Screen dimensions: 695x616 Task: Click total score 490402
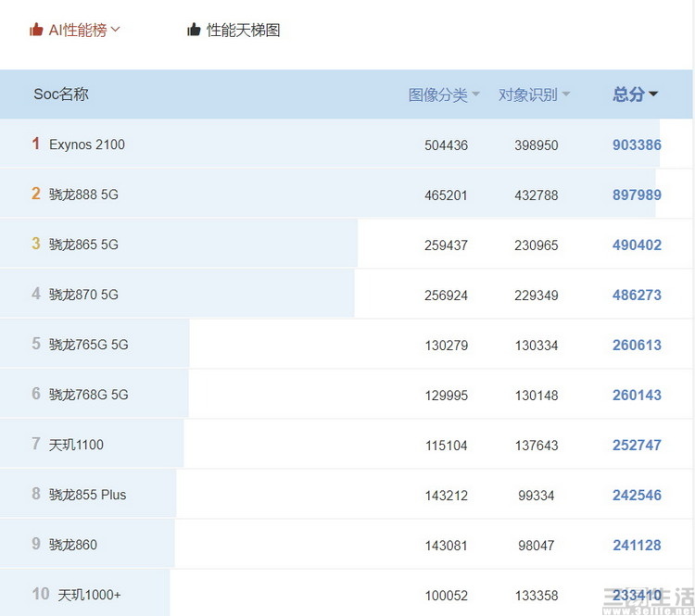pyautogui.click(x=637, y=245)
